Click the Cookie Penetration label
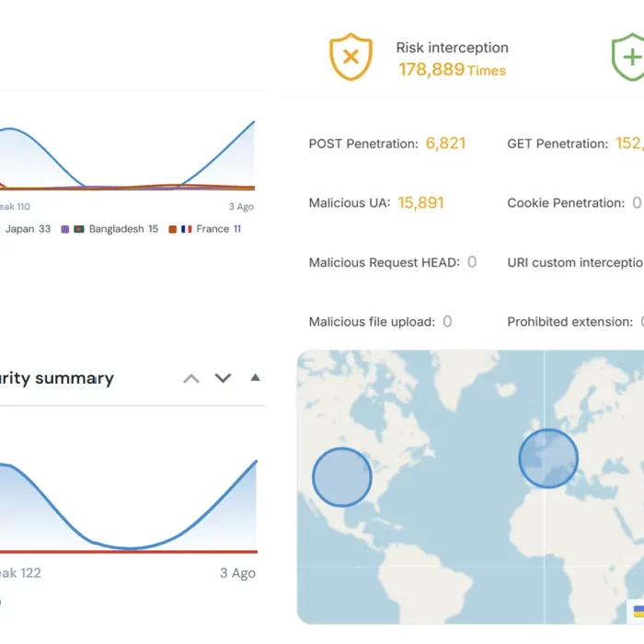 (x=566, y=203)
